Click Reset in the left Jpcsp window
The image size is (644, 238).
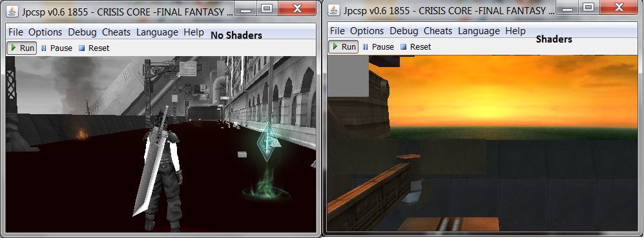tap(94, 48)
